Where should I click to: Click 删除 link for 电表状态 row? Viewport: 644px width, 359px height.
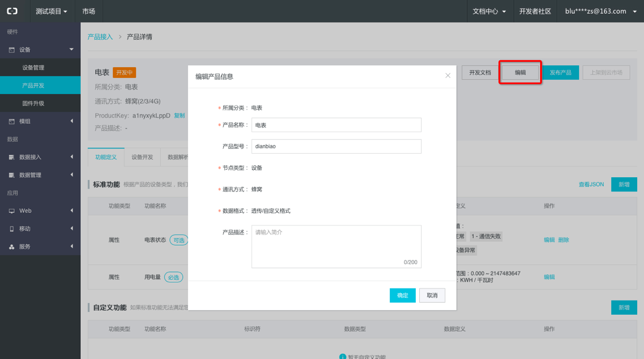564,240
